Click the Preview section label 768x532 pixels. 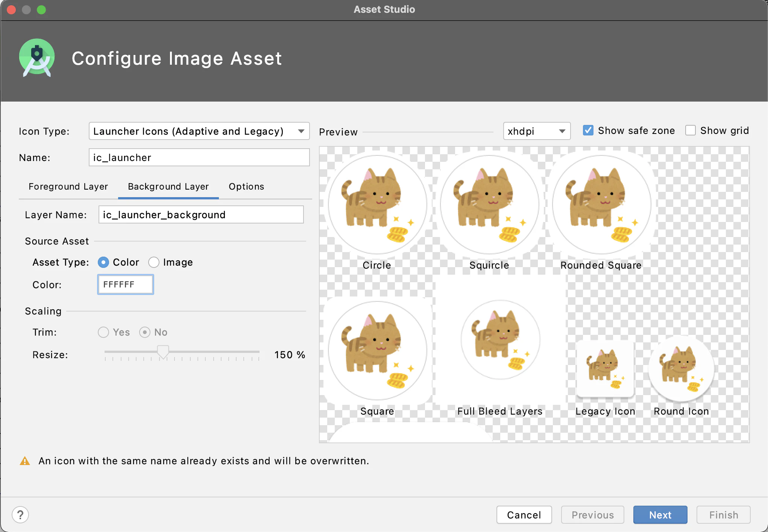[x=338, y=132]
